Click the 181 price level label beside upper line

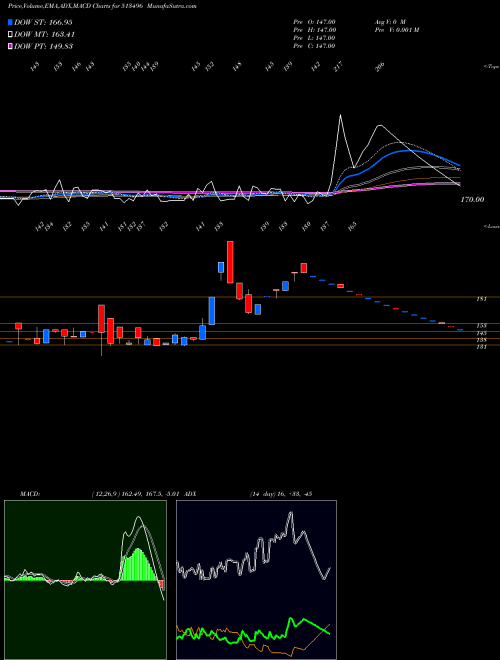pos(481,299)
